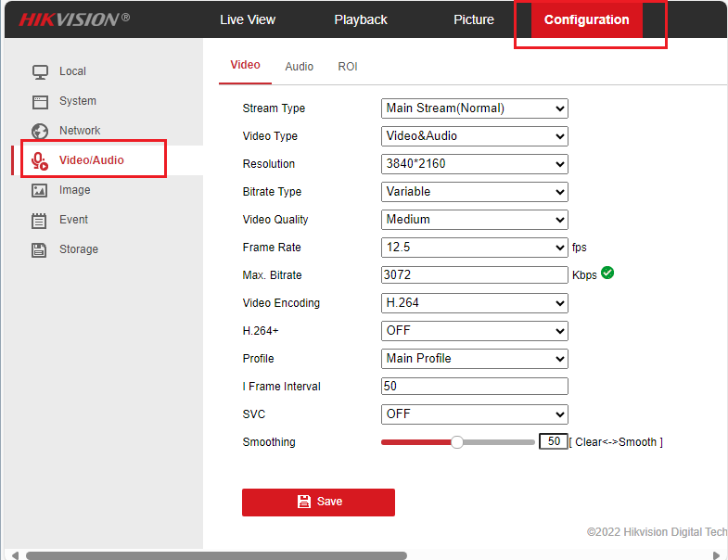The height and width of the screenshot is (560, 728).
Task: Click the Storage disk icon in sidebar
Action: [x=40, y=249]
